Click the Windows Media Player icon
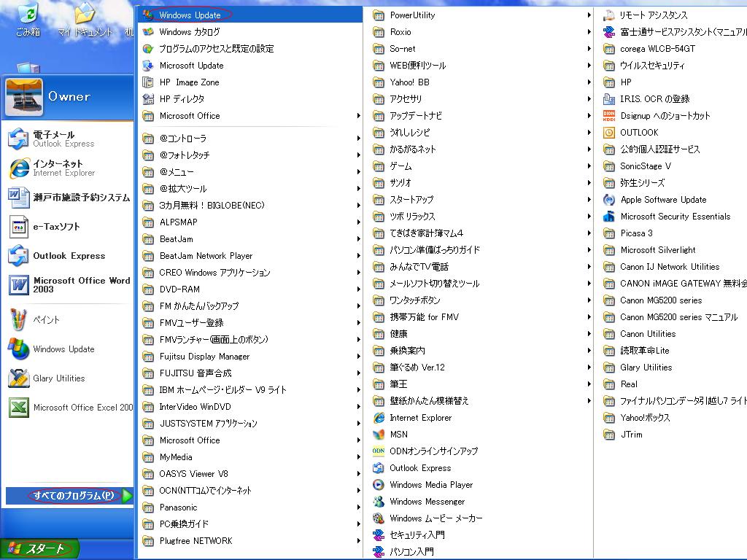 [x=379, y=485]
